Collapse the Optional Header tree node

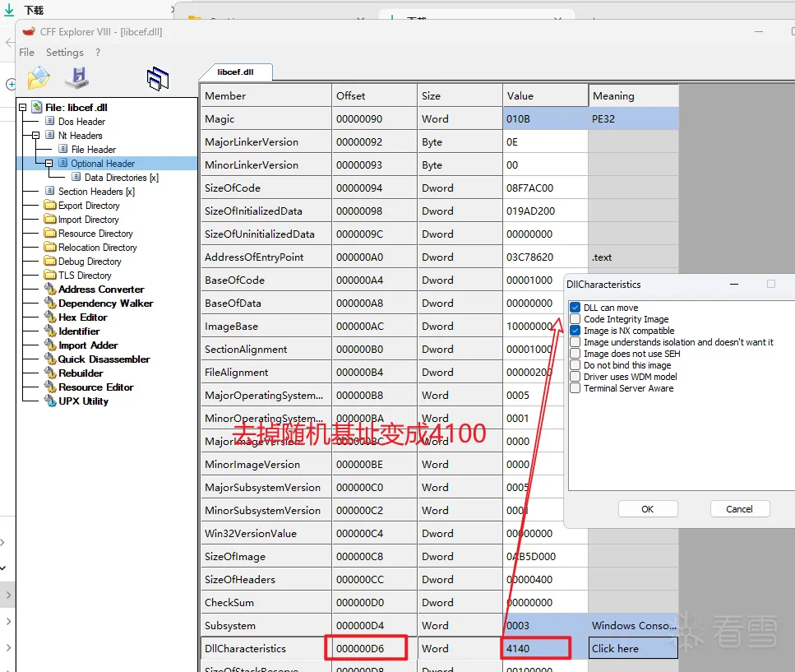tap(49, 164)
